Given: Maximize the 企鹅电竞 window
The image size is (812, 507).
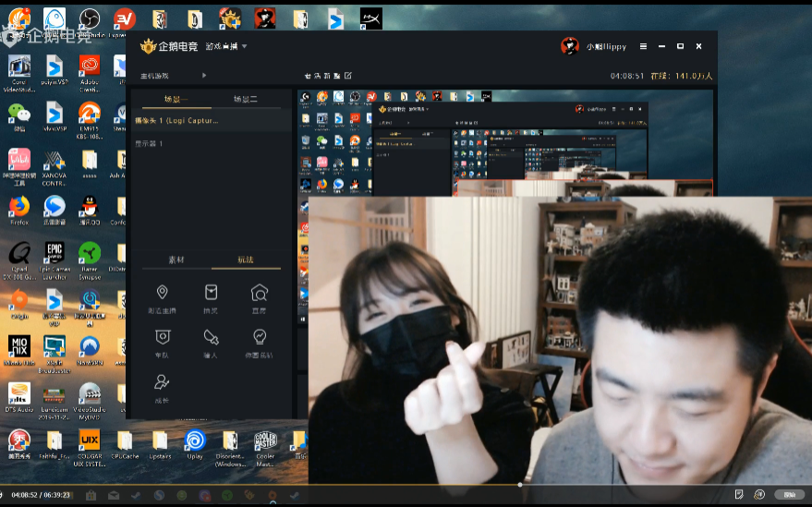Looking at the screenshot, I should click(x=681, y=46).
